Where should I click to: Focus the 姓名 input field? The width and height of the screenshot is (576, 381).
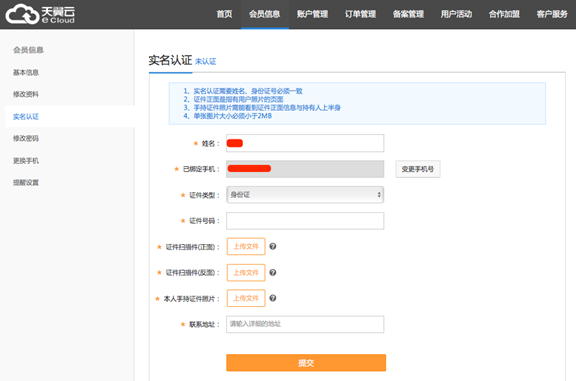coord(305,143)
